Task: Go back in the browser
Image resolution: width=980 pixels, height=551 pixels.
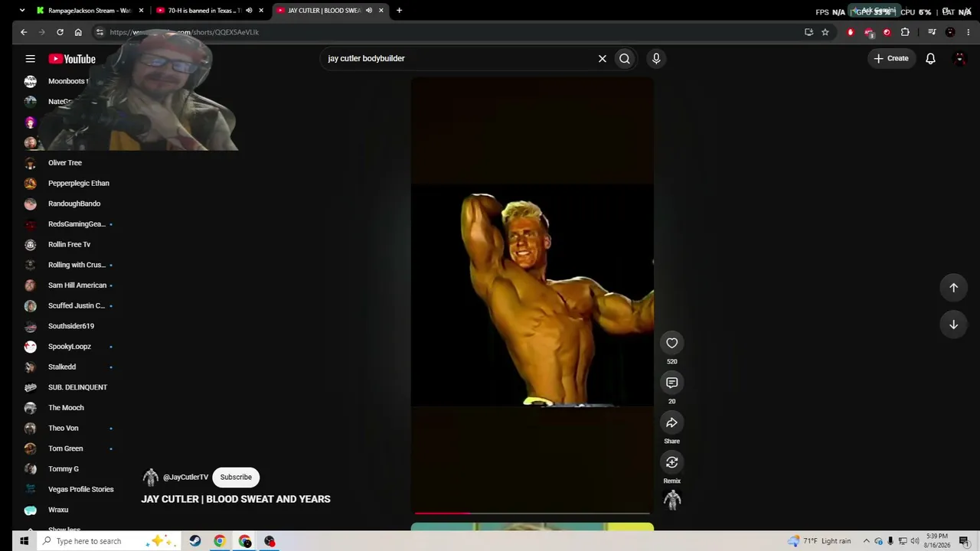Action: tap(24, 32)
